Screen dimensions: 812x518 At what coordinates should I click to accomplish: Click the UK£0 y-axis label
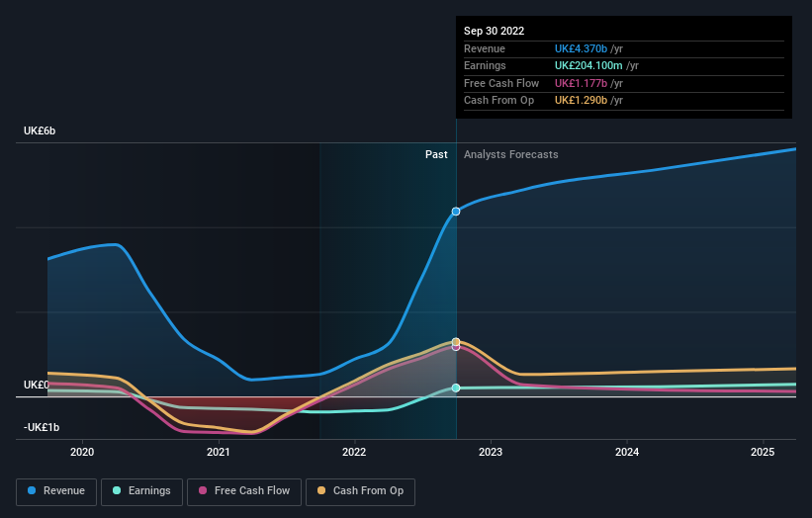[37, 385]
